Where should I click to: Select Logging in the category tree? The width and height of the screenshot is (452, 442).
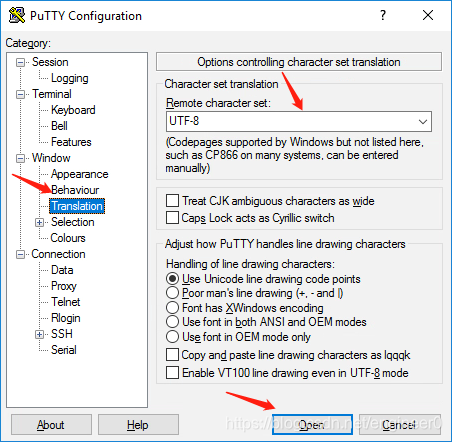(69, 78)
